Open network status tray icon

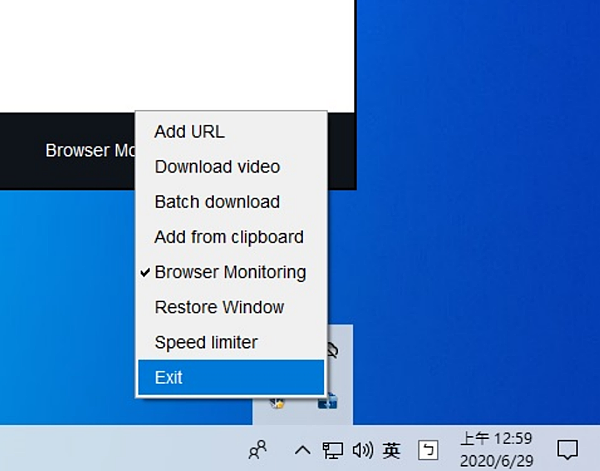point(333,450)
